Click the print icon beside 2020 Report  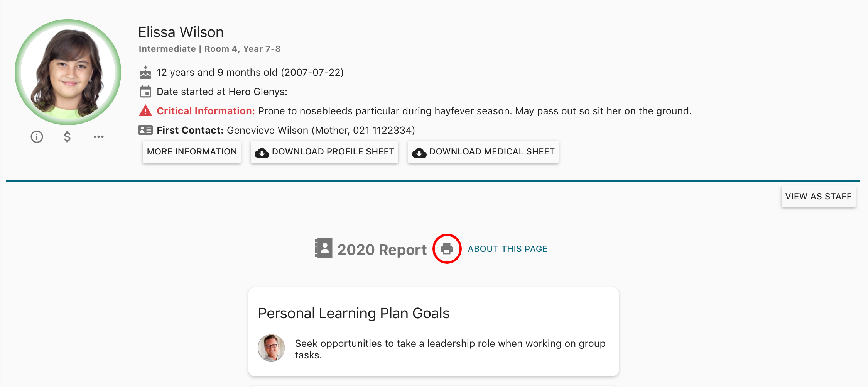pyautogui.click(x=447, y=249)
